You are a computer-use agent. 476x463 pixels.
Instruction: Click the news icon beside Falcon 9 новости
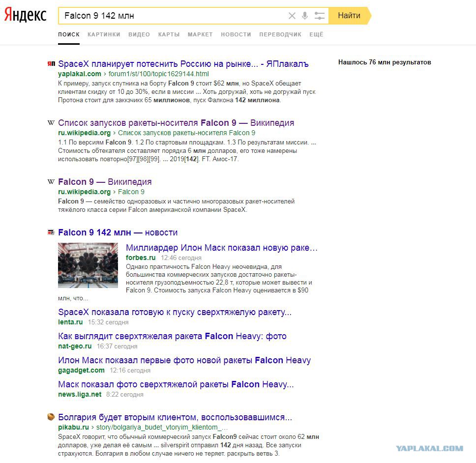[51, 232]
